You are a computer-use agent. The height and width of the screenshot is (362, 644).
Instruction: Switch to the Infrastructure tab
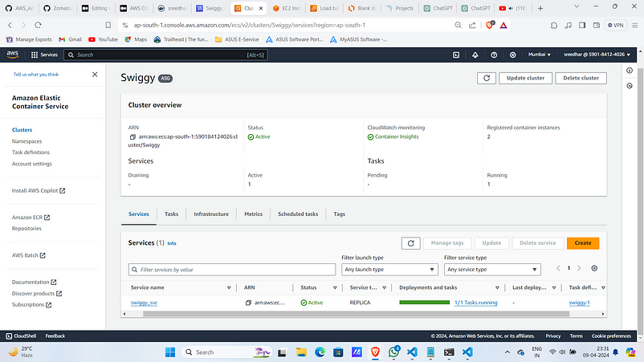click(x=211, y=214)
